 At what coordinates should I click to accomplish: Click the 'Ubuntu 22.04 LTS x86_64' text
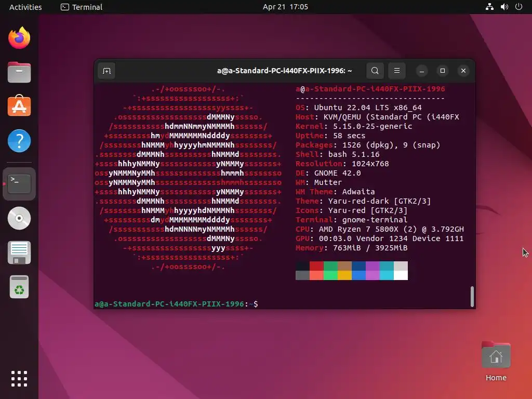368,108
